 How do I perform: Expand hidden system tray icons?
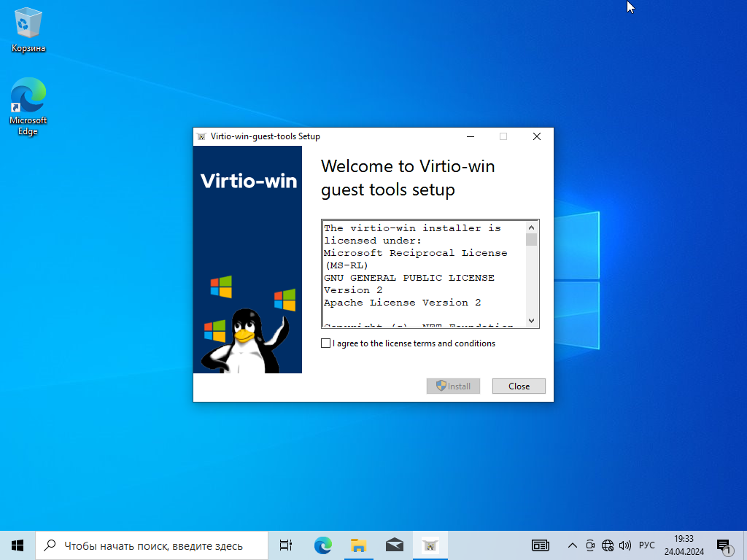(572, 545)
